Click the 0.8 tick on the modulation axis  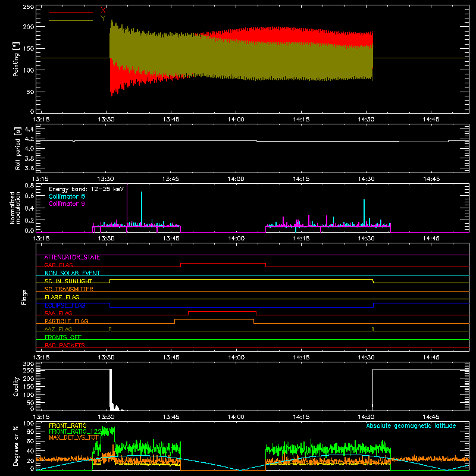click(29, 185)
